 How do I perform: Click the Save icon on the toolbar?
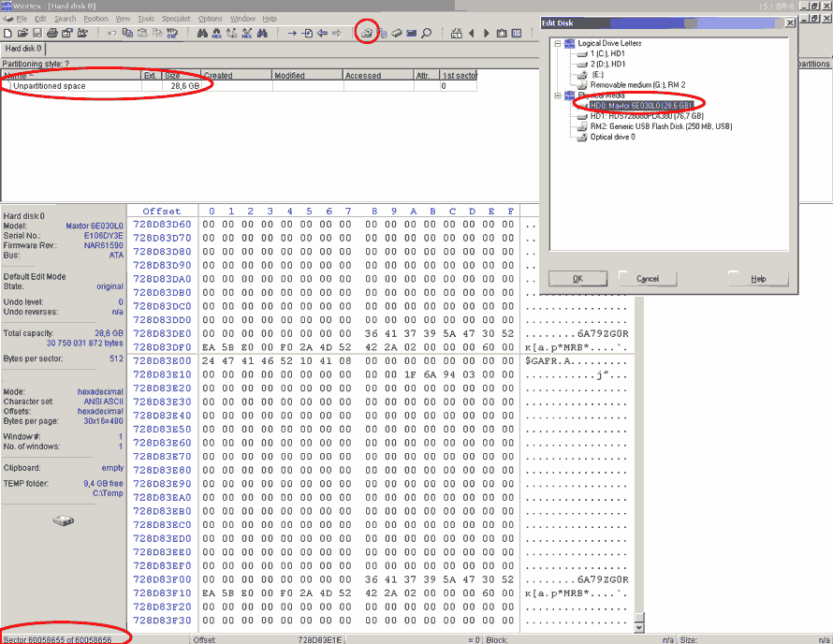37,32
